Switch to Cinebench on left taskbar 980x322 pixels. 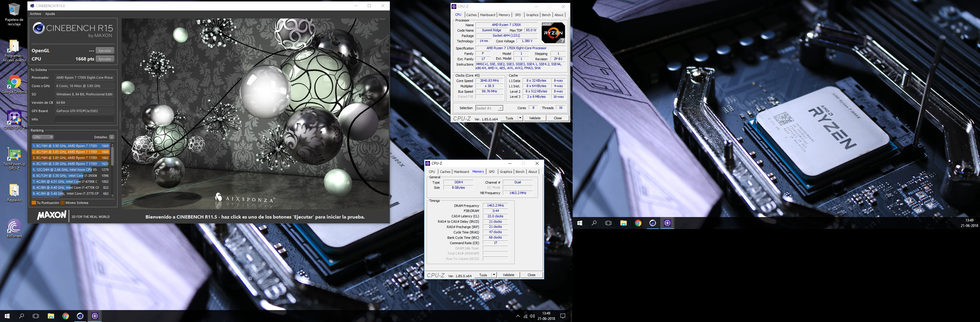pyautogui.click(x=80, y=316)
